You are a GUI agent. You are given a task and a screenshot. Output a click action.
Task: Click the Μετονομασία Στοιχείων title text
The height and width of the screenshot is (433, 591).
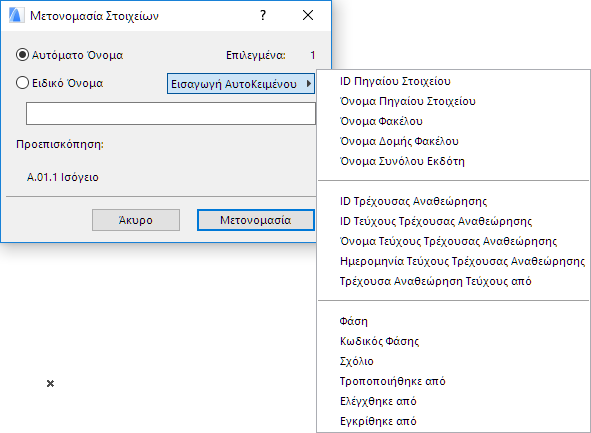[94, 16]
